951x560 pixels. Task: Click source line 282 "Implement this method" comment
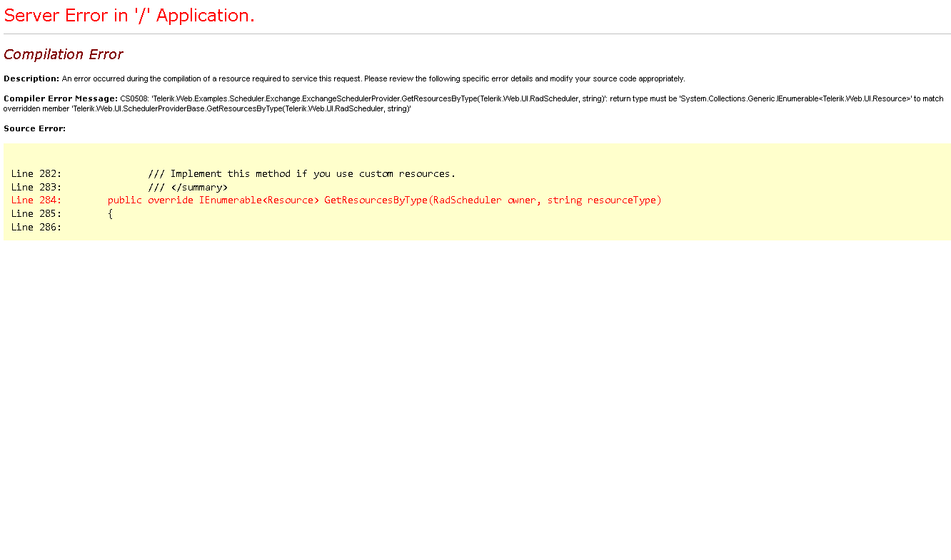click(233, 173)
